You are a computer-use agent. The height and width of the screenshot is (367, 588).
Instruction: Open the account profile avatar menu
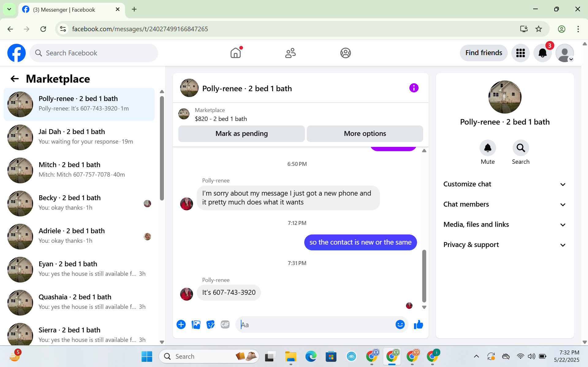tap(564, 53)
